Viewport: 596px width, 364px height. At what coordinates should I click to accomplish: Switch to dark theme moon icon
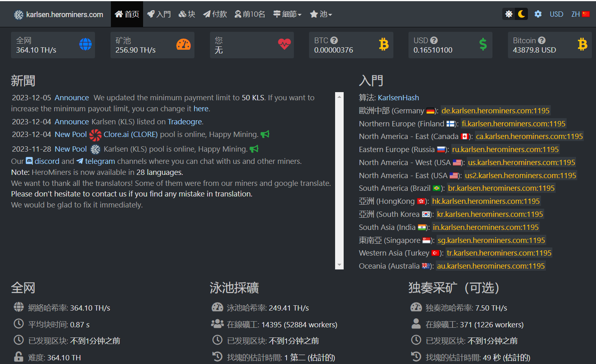(x=521, y=14)
